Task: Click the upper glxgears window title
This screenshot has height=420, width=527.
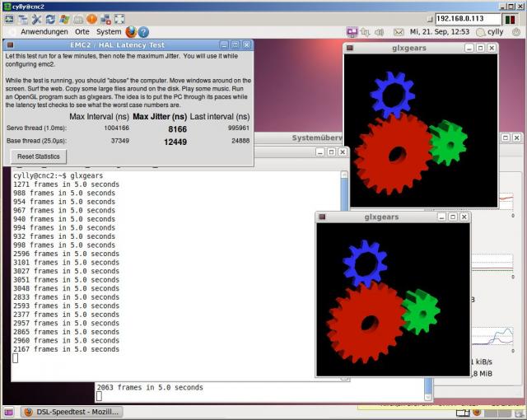Action: click(409, 48)
